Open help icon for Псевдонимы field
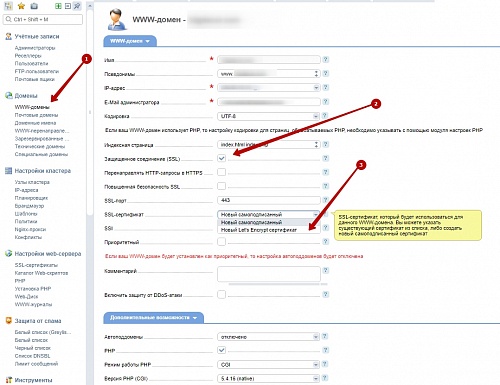 pos(326,73)
